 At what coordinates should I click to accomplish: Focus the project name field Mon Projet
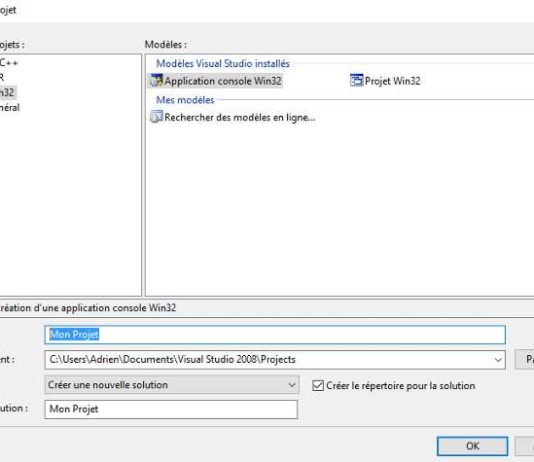coord(275,335)
